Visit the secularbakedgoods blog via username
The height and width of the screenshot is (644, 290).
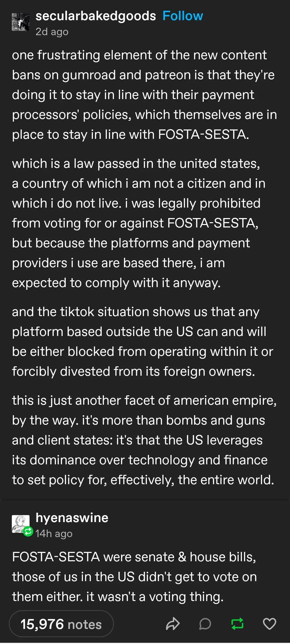pos(96,16)
